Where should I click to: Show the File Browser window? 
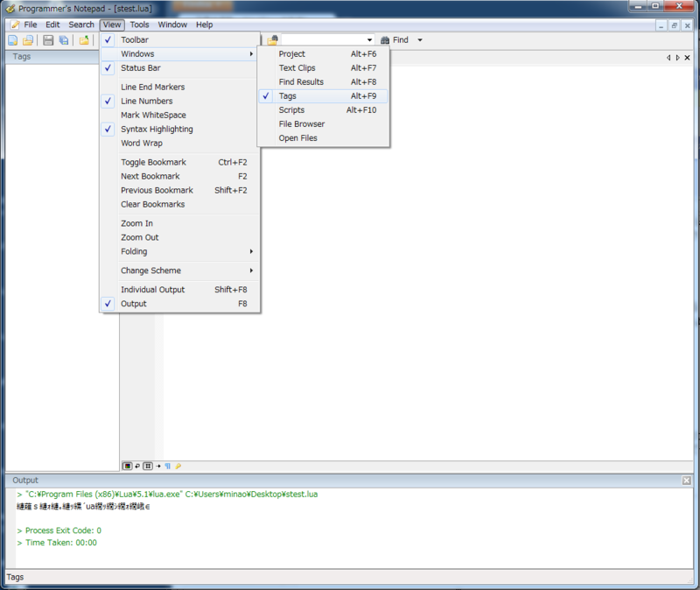pyautogui.click(x=323, y=124)
